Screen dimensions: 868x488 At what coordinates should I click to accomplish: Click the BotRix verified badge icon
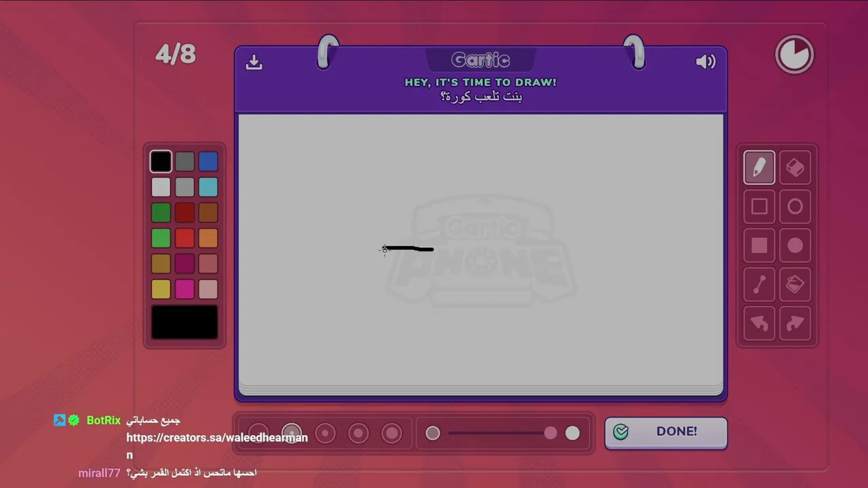(x=73, y=420)
